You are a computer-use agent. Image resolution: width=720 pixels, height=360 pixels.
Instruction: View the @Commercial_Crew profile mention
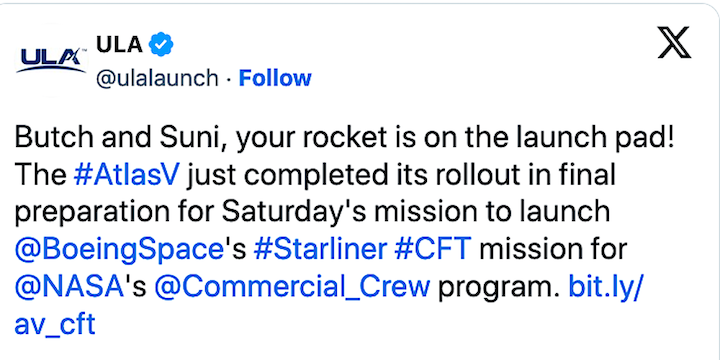pos(292,287)
